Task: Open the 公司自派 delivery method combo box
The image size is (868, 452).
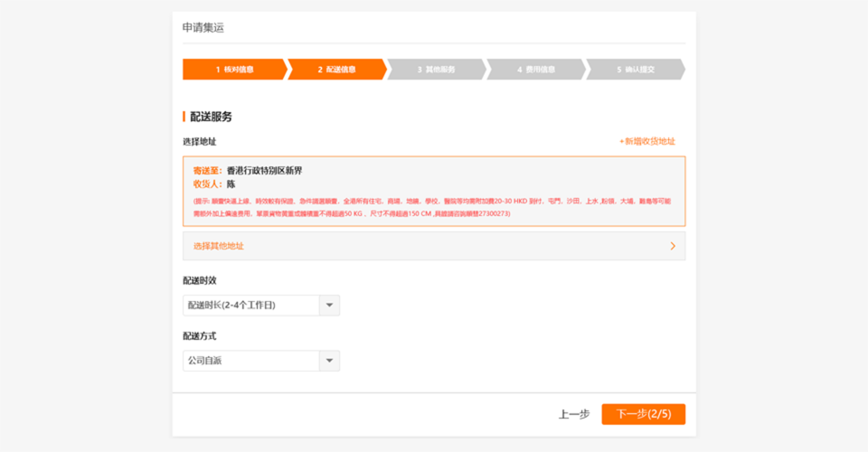Action: pyautogui.click(x=251, y=361)
